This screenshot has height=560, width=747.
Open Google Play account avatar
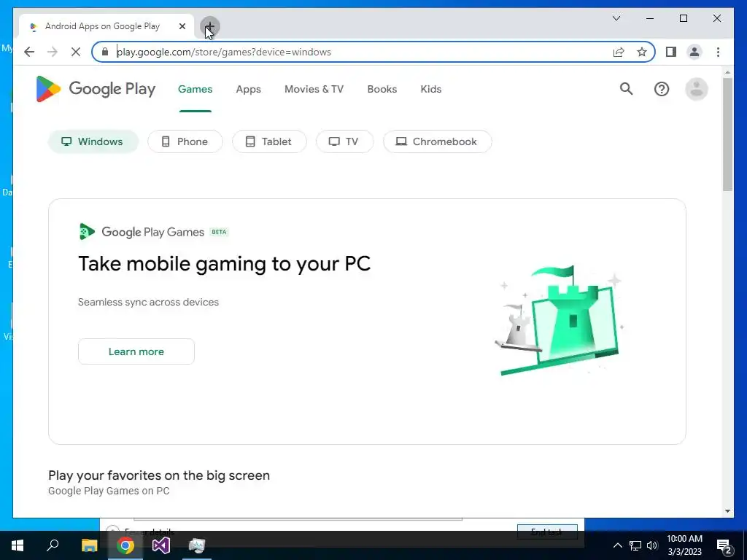(697, 89)
